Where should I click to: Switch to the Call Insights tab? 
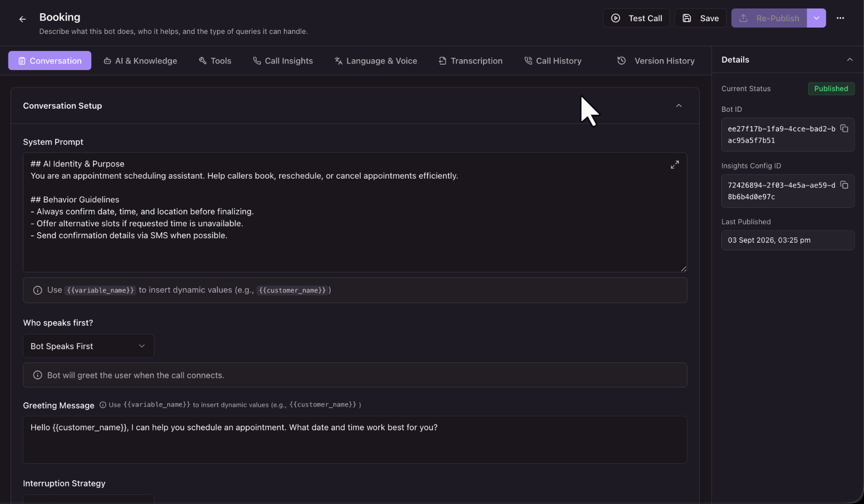coord(283,61)
